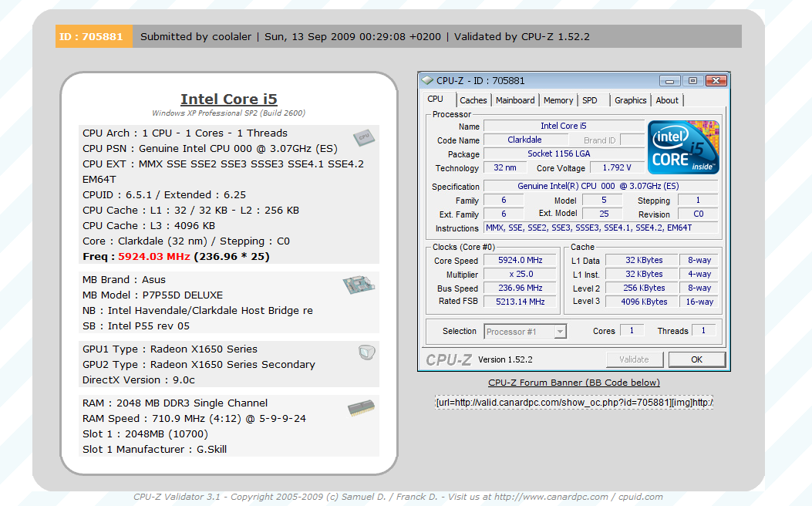
Task: Click the disabled Validate button
Action: (x=635, y=359)
